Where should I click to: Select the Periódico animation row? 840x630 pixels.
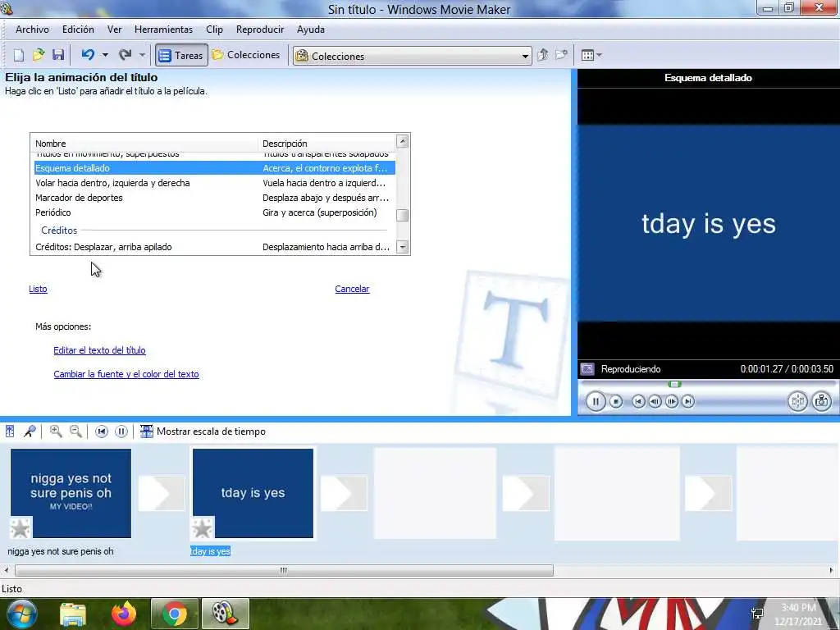[x=214, y=212]
